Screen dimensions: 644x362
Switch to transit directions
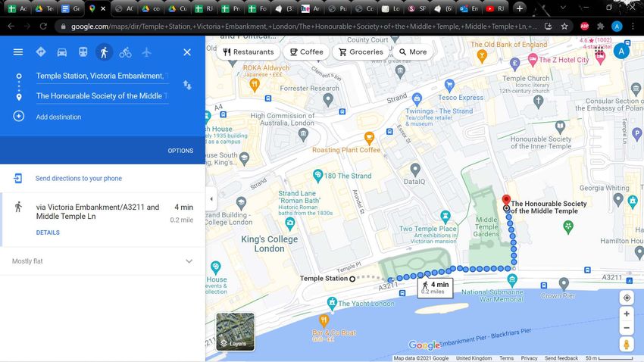(83, 52)
